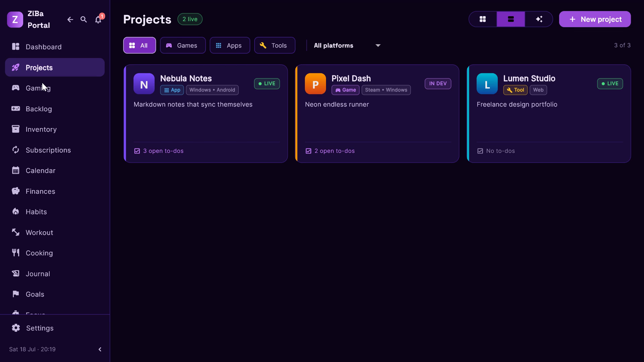Viewport: 644px width, 362px height.
Task: Click the IN DEV status badge
Action: click(x=438, y=83)
